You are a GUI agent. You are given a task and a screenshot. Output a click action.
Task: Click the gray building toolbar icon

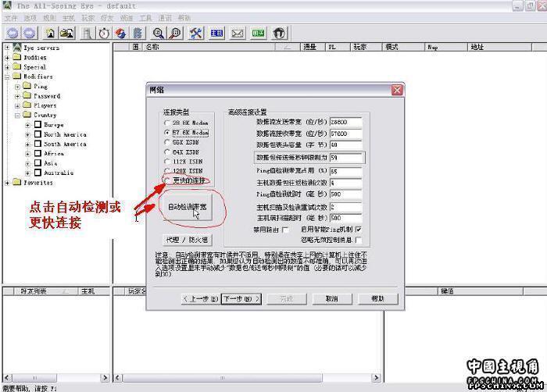pyautogui.click(x=87, y=33)
